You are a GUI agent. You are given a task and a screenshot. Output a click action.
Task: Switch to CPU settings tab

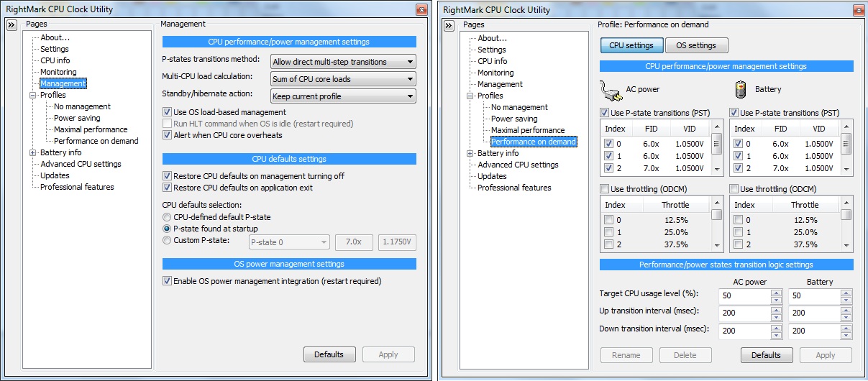(631, 45)
